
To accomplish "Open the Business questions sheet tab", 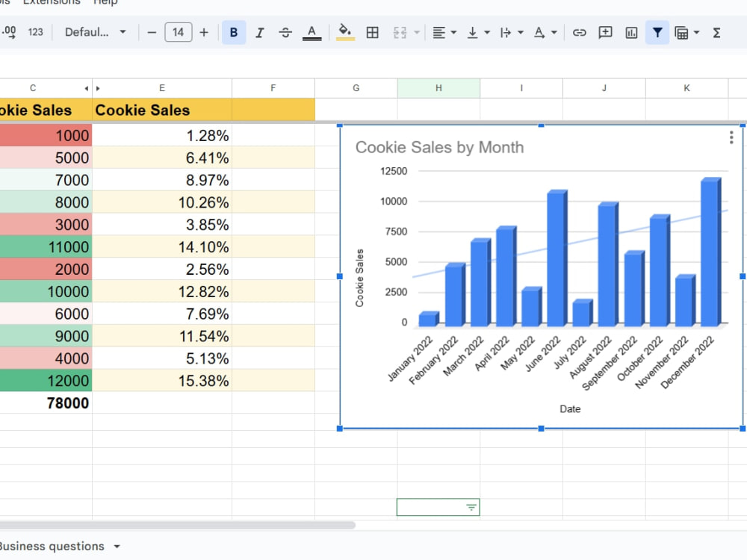I will point(52,547).
